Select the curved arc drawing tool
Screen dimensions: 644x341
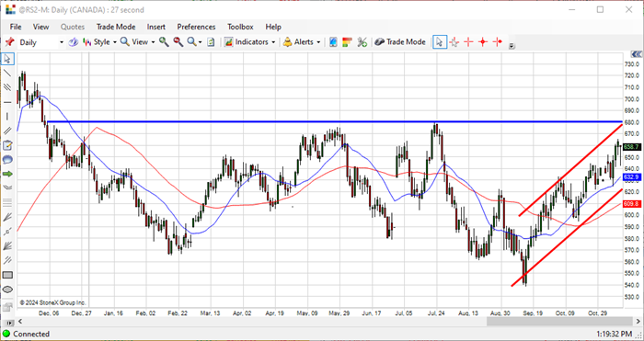point(7,188)
